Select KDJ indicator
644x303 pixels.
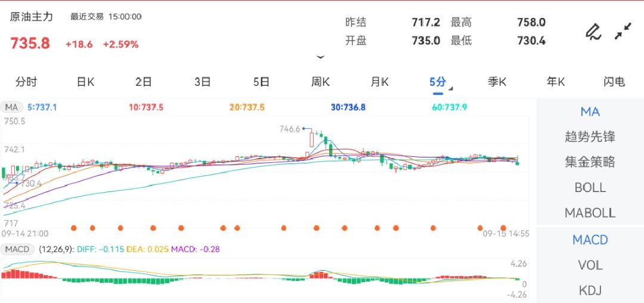[x=590, y=290]
